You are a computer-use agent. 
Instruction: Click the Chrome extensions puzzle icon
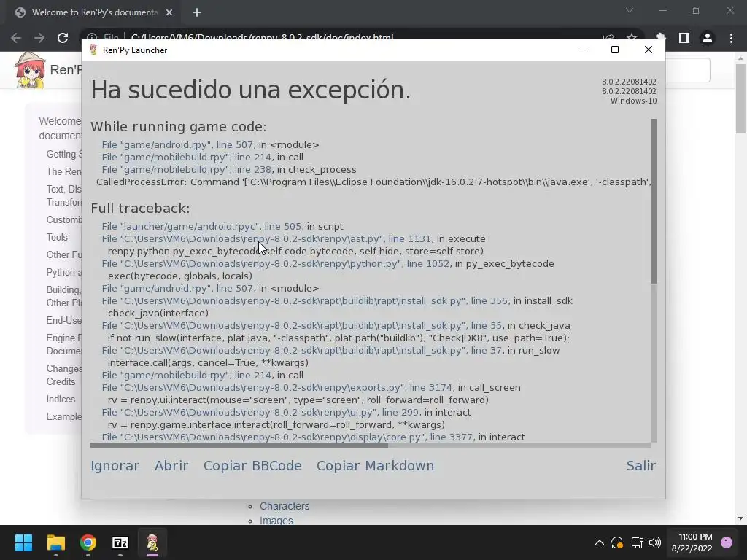pyautogui.click(x=660, y=38)
